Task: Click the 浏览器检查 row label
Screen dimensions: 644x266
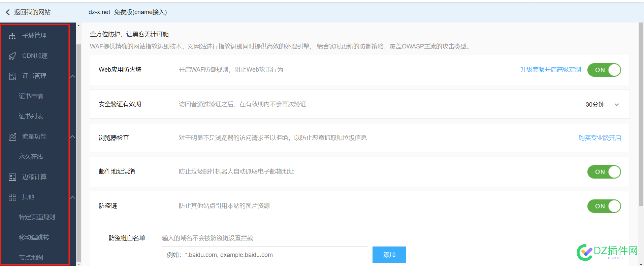Action: pos(114,138)
